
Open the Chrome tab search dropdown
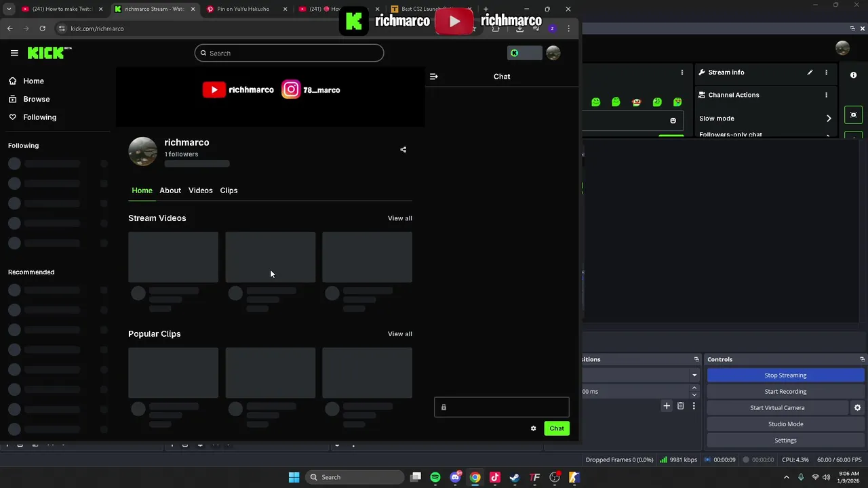pos(9,9)
